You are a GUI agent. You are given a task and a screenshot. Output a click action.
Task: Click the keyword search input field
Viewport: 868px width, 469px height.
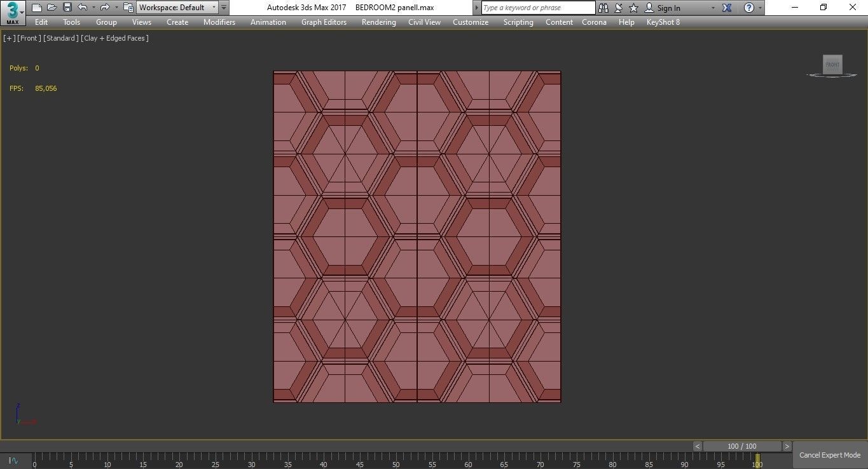[x=538, y=8]
